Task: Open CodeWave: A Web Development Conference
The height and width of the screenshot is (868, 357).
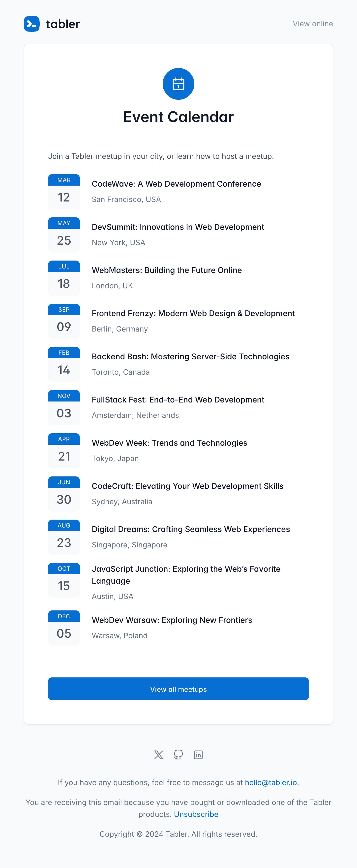Action: 176,184
